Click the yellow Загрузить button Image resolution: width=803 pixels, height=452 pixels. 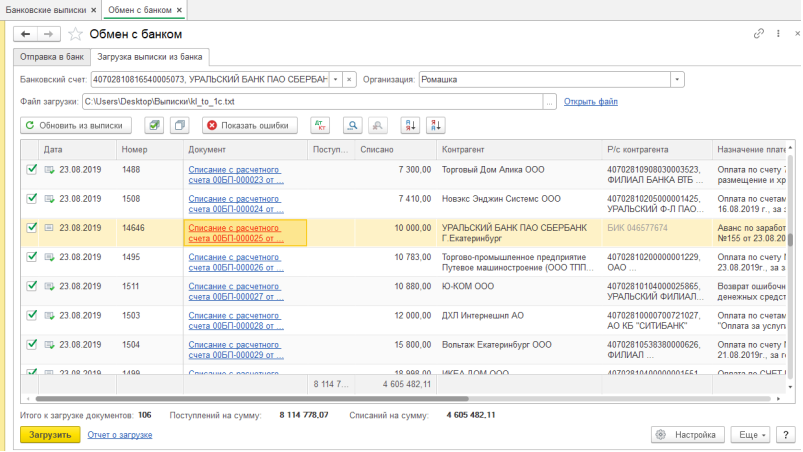click(50, 435)
